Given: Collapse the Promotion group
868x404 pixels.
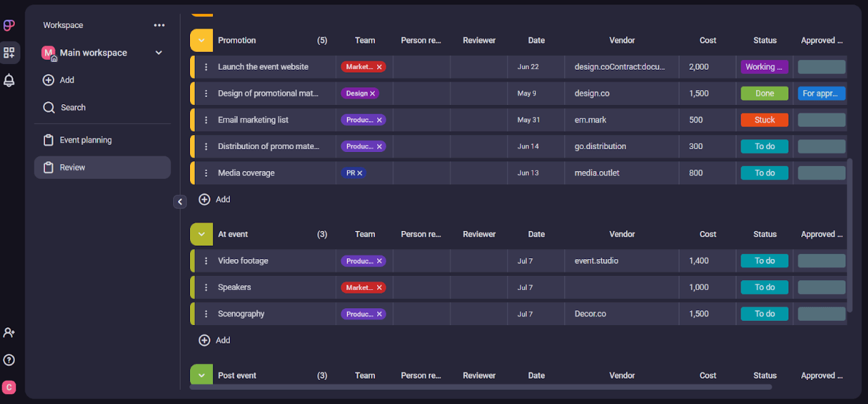Looking at the screenshot, I should pyautogui.click(x=201, y=41).
